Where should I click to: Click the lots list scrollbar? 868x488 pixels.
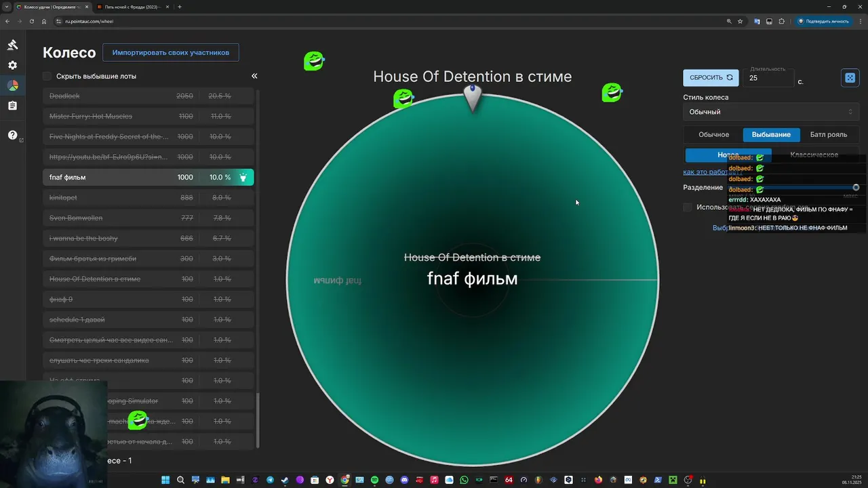coord(258,420)
